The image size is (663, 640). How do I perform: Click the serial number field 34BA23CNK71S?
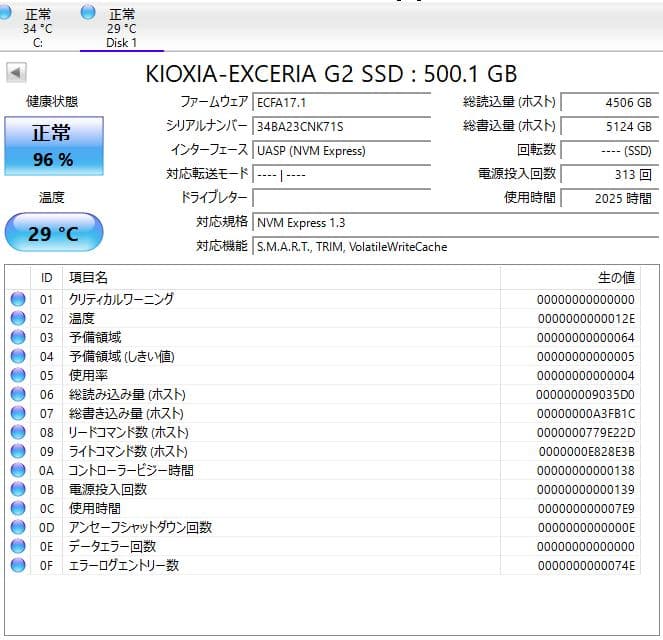pos(342,127)
